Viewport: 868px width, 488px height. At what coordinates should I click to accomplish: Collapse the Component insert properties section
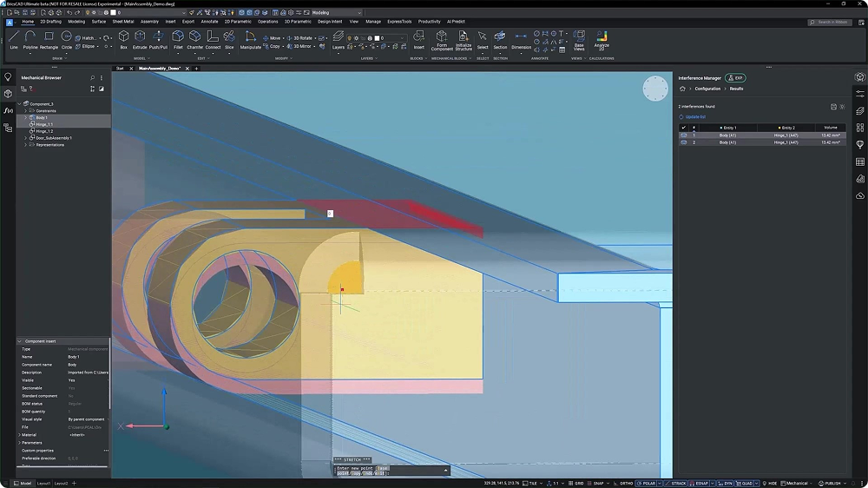(19, 341)
